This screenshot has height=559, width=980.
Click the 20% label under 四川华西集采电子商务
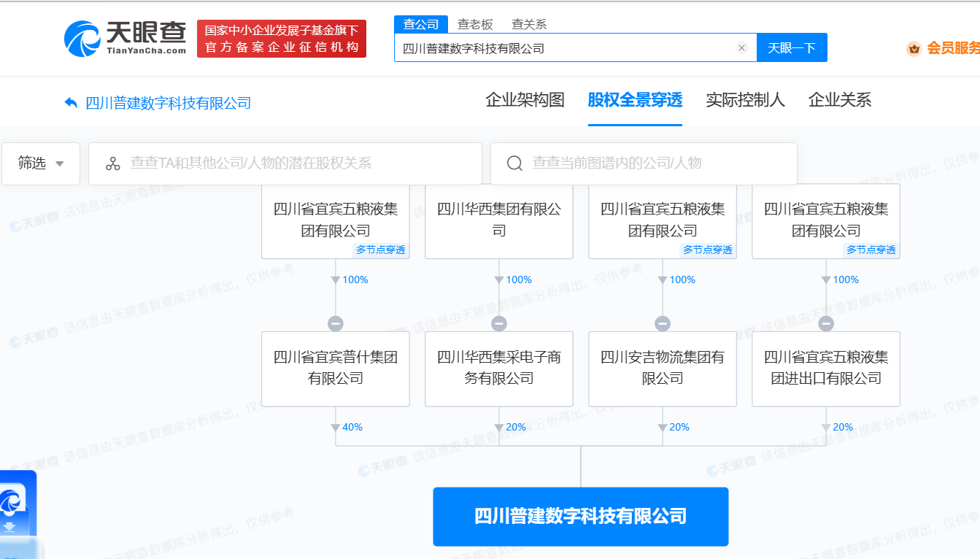(516, 427)
